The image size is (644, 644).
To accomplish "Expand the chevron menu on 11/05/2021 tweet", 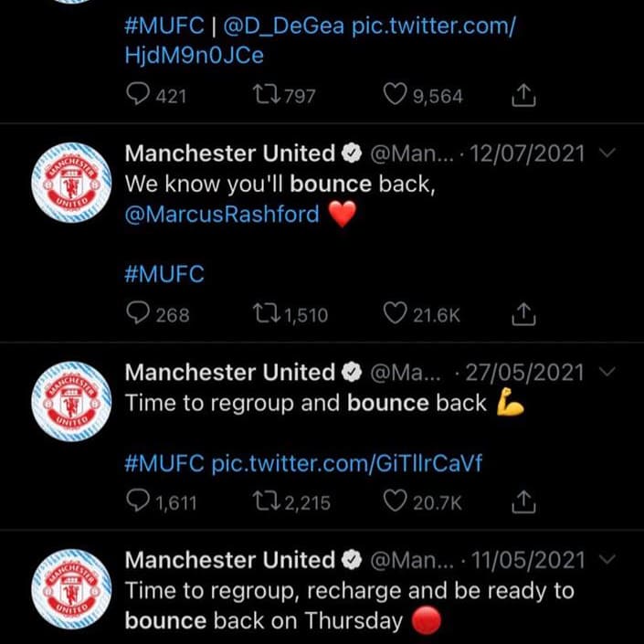I will click(607, 559).
